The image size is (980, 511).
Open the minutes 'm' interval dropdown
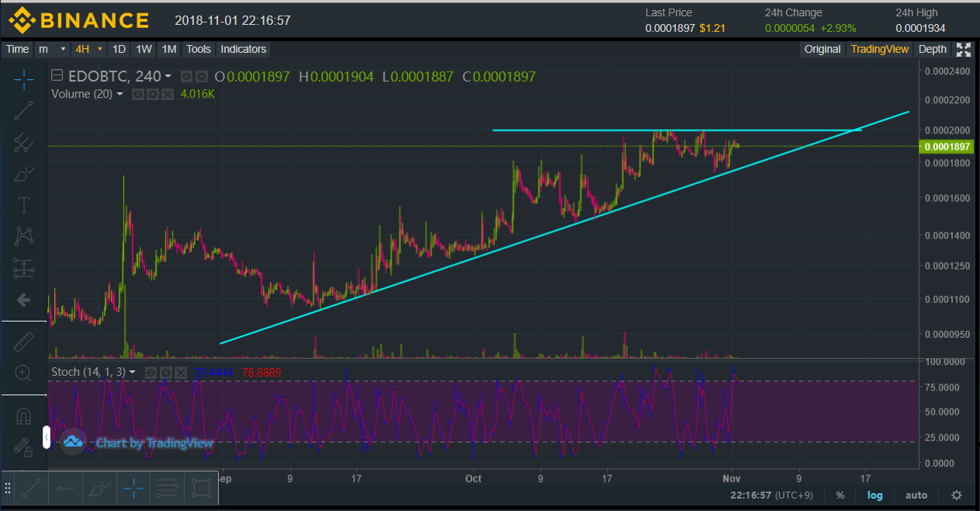pyautogui.click(x=63, y=49)
